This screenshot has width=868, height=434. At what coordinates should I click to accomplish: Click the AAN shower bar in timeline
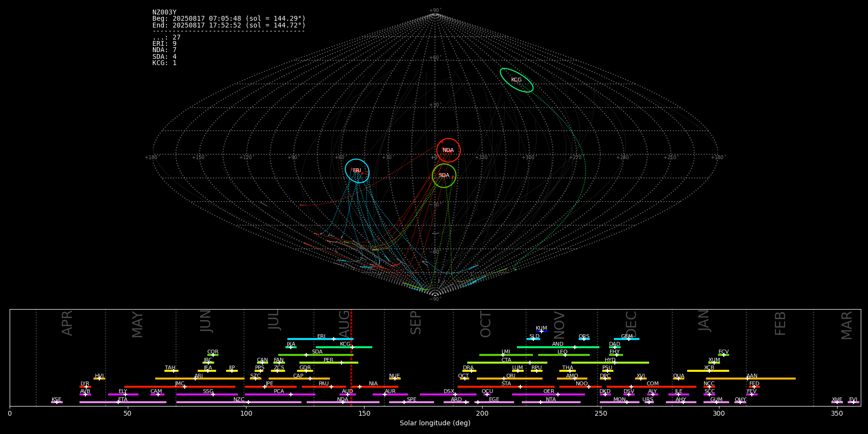click(751, 379)
